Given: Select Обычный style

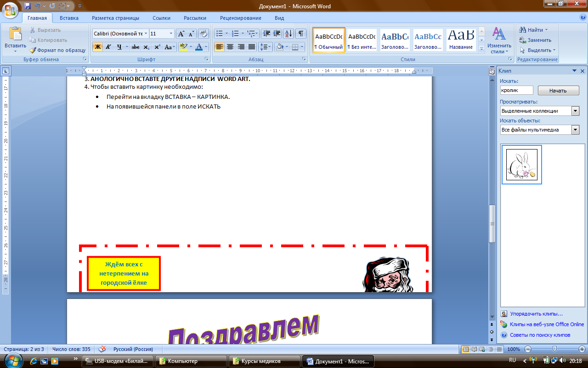Looking at the screenshot, I should coord(329,40).
